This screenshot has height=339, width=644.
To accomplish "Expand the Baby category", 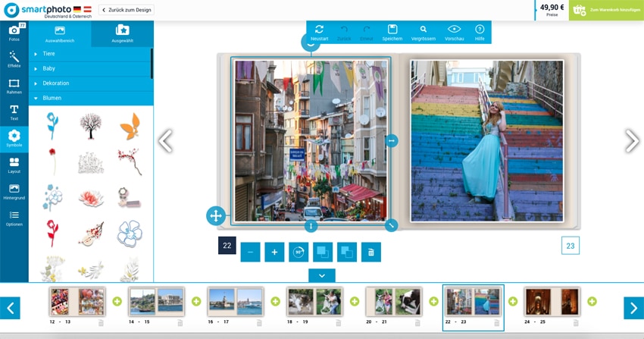I will (x=90, y=68).
